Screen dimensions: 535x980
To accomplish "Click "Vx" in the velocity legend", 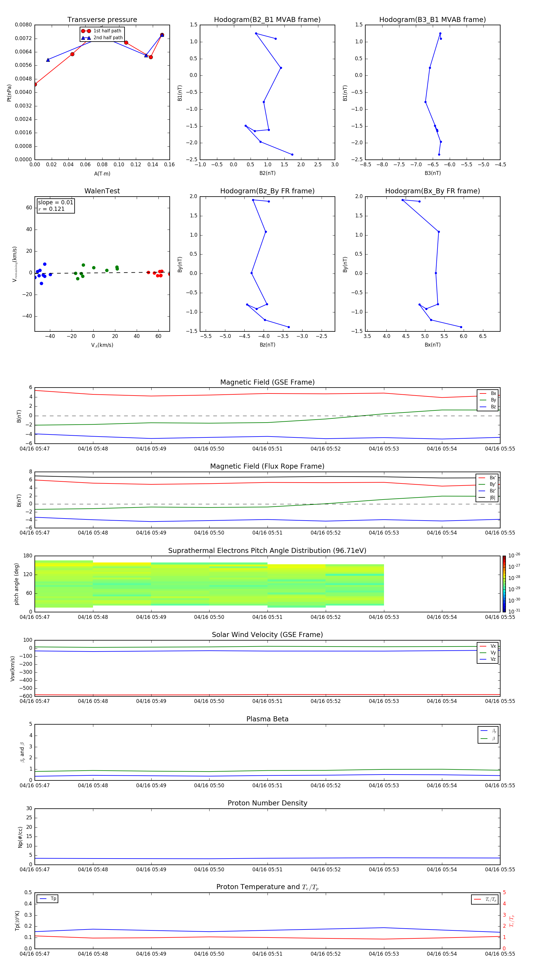I will (x=488, y=646).
